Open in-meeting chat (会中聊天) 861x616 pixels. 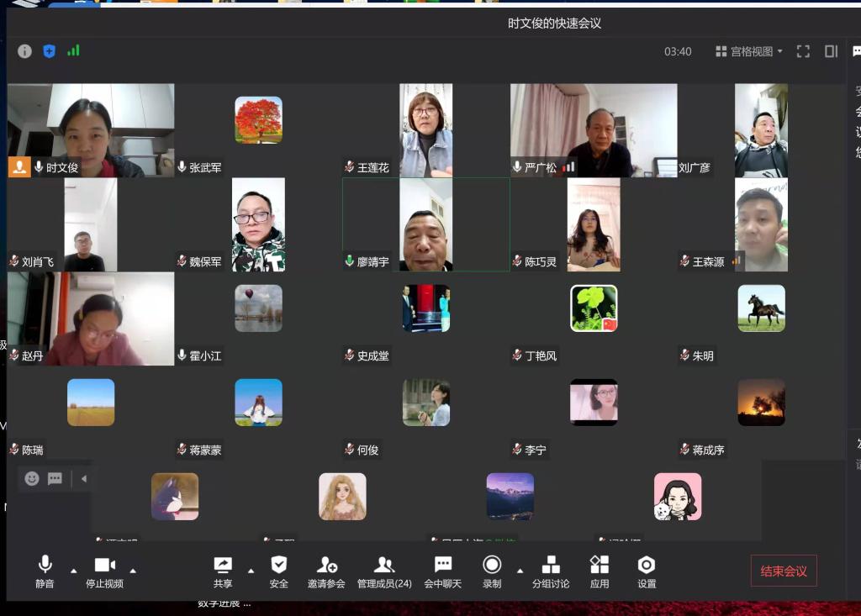tap(442, 571)
